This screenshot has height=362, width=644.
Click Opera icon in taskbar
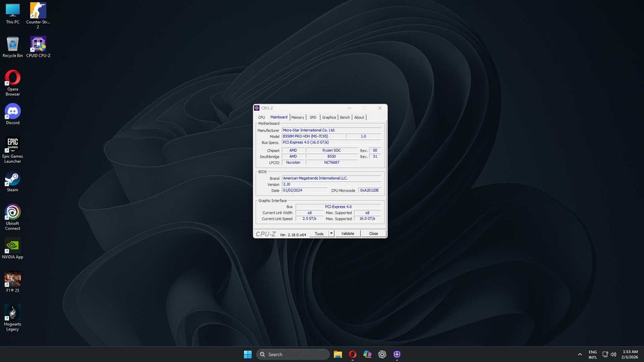(x=352, y=354)
